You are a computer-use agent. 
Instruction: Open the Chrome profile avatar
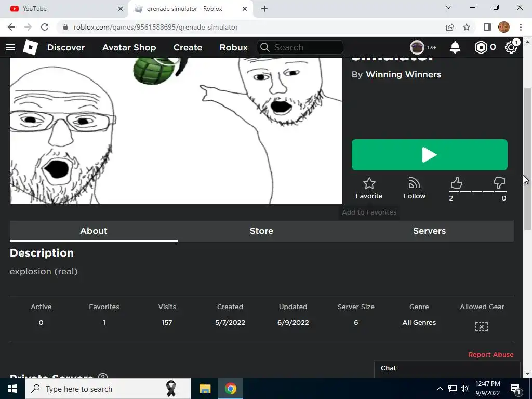click(x=504, y=27)
